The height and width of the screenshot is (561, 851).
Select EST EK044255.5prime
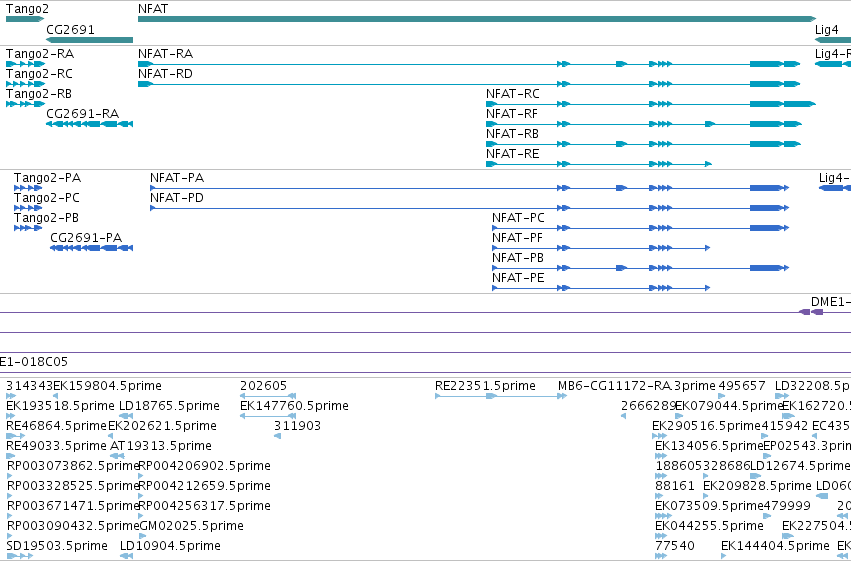point(709,526)
